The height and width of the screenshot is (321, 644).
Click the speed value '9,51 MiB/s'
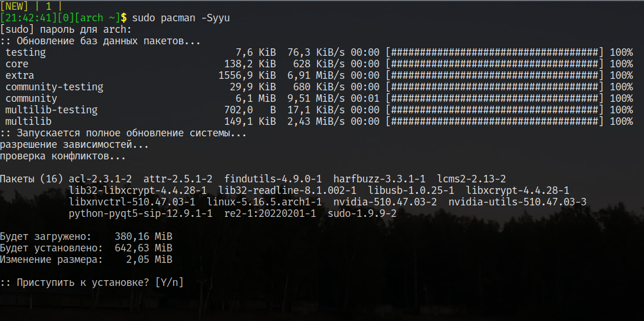(x=316, y=98)
